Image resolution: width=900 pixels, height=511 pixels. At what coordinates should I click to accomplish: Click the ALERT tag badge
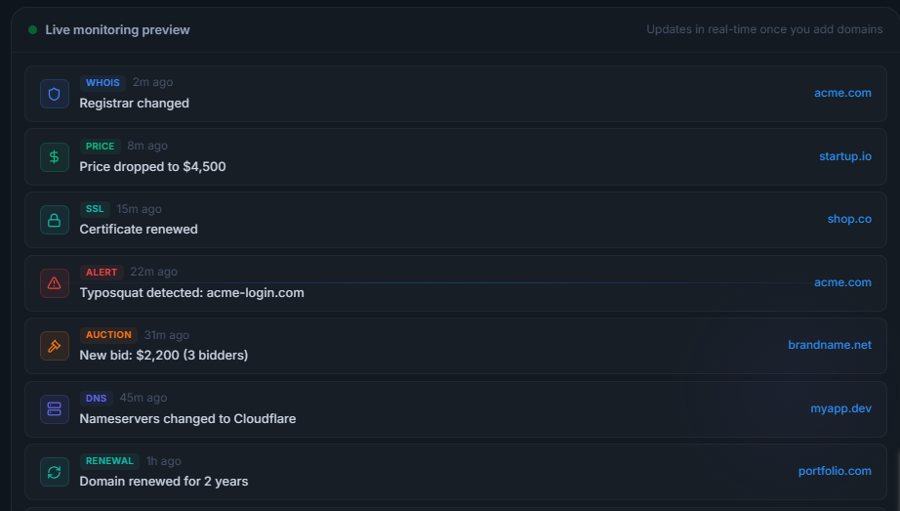pos(102,272)
